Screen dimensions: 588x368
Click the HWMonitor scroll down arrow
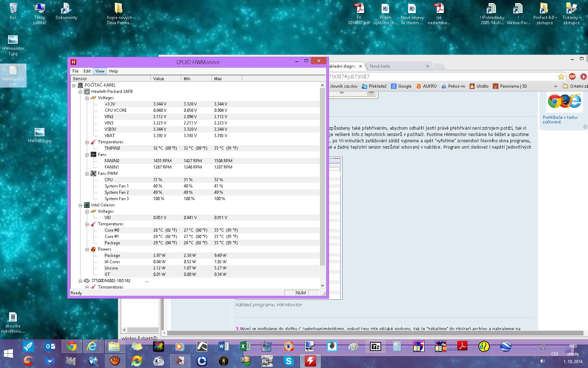click(322, 286)
